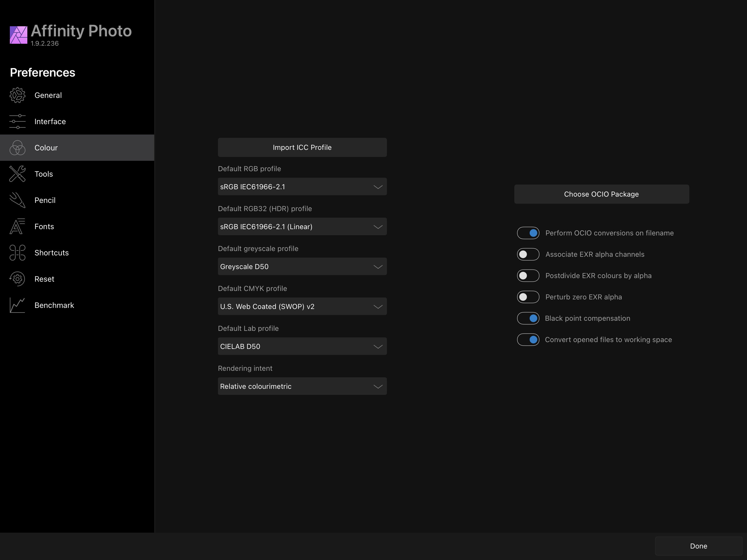Click the Rendering intent label
The height and width of the screenshot is (560, 747).
pos(245,368)
